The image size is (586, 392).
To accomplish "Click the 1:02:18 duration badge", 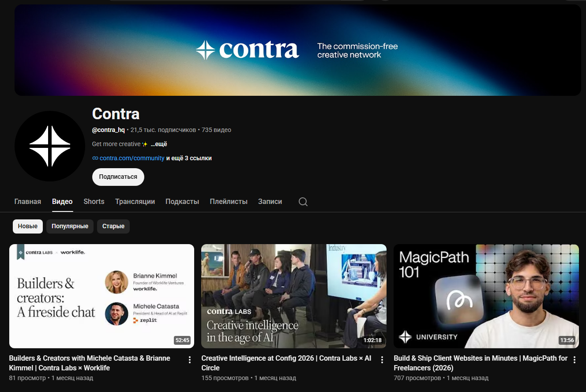I will [372, 340].
